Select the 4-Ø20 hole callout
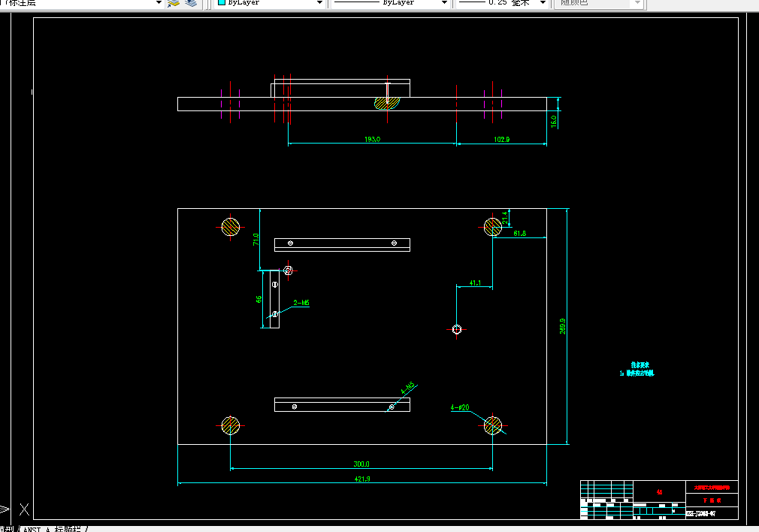 pos(460,407)
